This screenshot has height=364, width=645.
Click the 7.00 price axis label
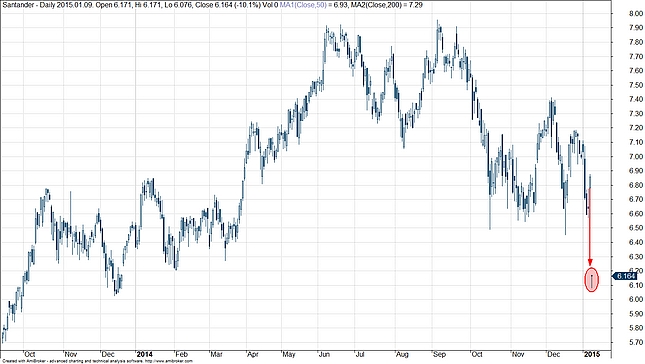(x=636, y=157)
